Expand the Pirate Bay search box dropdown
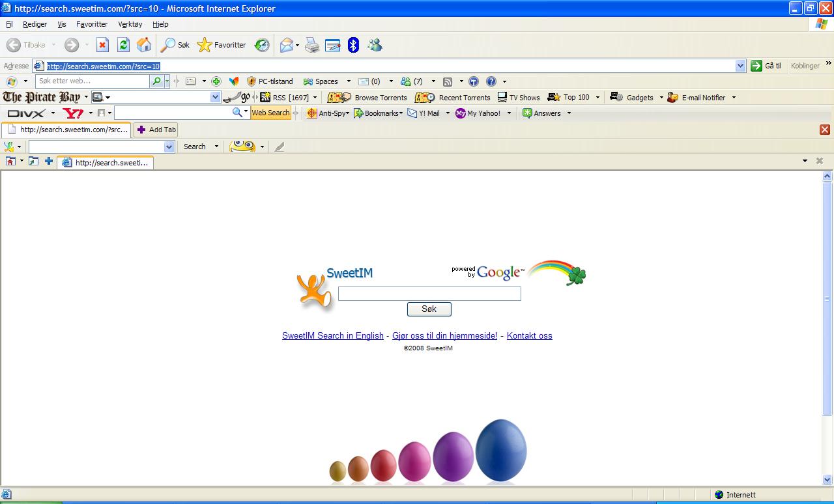 pos(216,97)
